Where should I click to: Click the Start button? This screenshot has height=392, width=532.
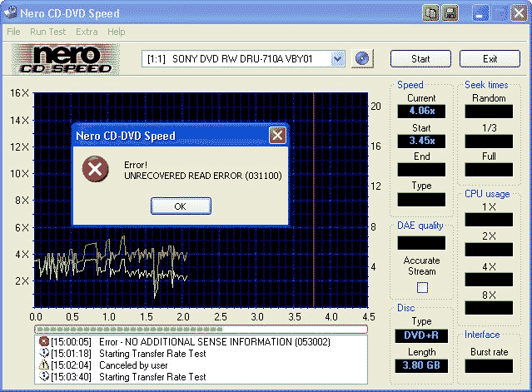click(x=420, y=58)
